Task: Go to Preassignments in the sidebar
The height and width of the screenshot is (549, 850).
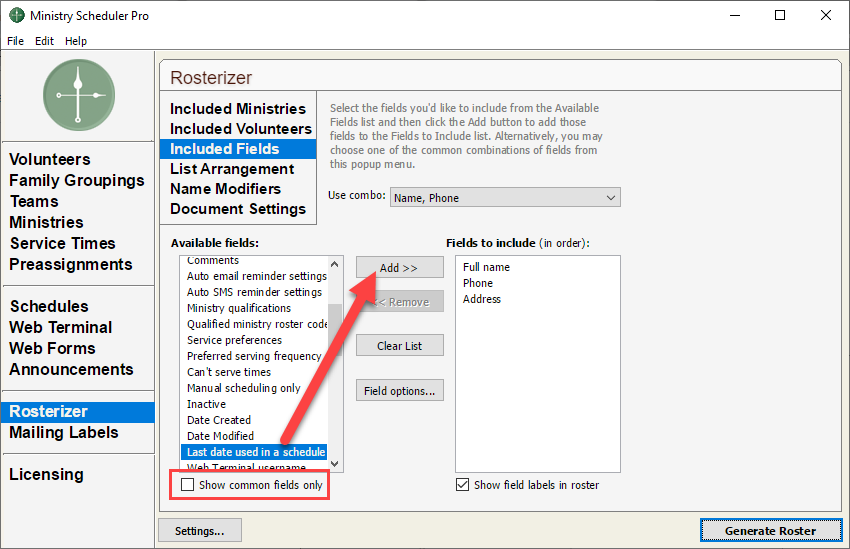Action: tap(70, 264)
